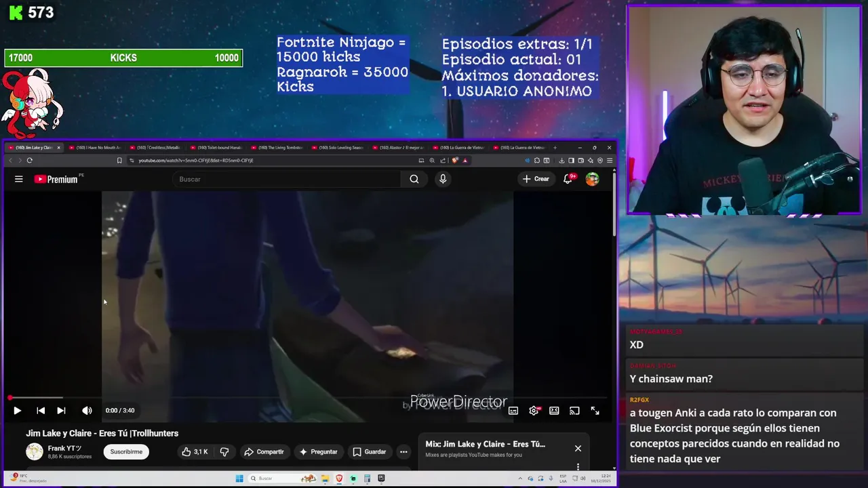
Task: Switch player to theater mode
Action: (554, 411)
